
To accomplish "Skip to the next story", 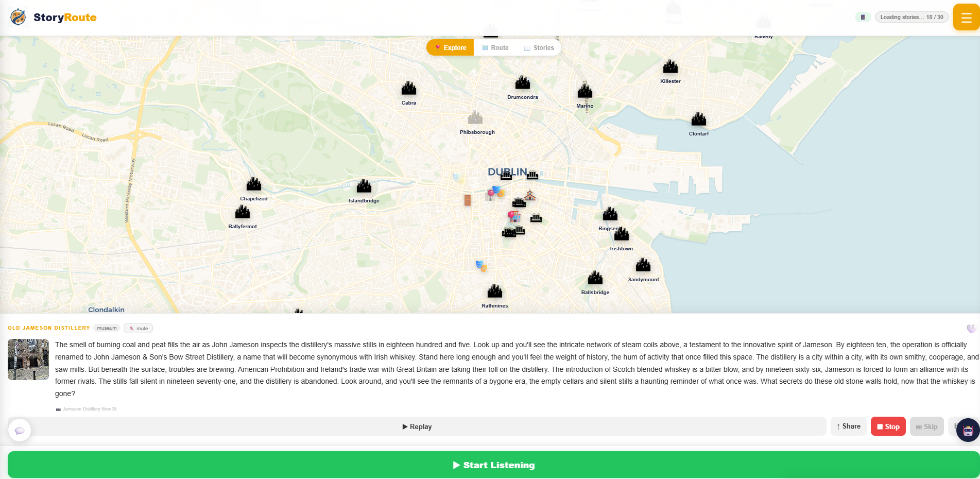I will [927, 426].
